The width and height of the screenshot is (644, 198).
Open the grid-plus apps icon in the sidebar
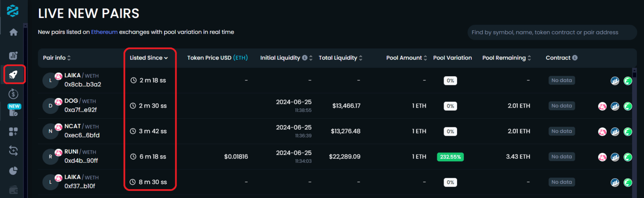(x=13, y=132)
